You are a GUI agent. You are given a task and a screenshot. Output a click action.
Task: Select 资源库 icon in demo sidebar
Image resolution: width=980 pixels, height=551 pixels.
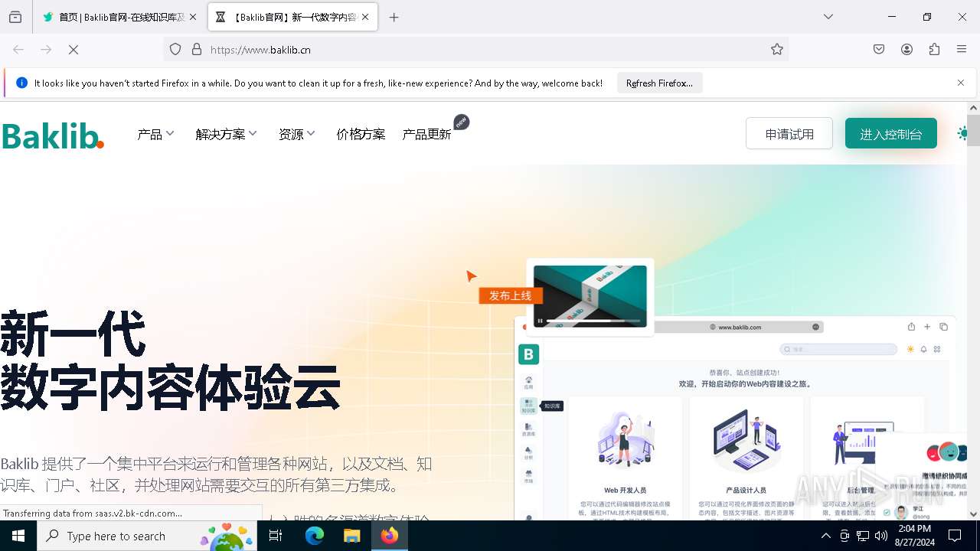pyautogui.click(x=528, y=429)
